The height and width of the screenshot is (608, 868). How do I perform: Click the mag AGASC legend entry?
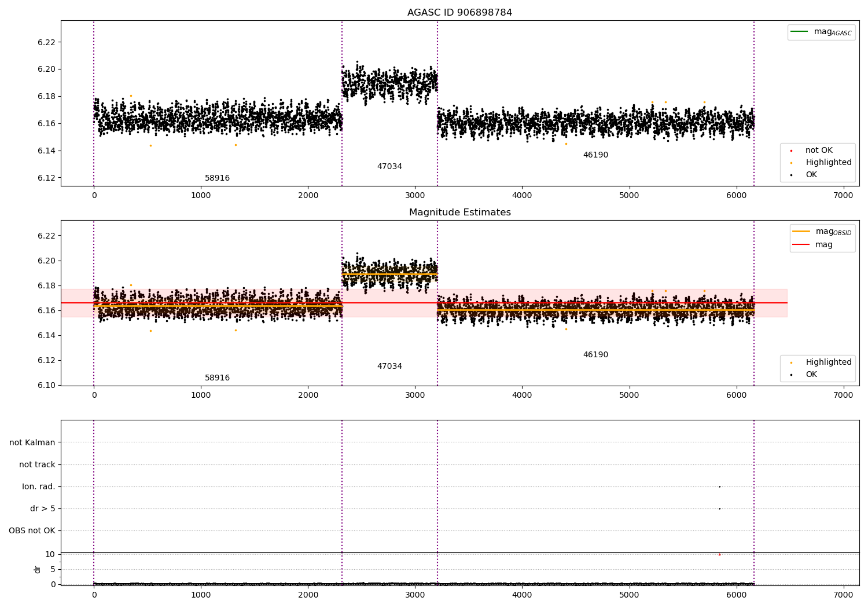821,32
